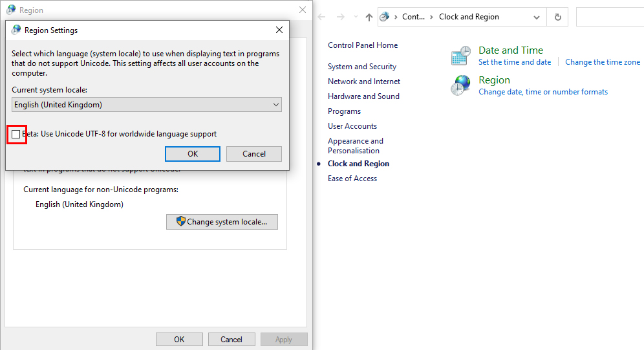This screenshot has height=350, width=644.
Task: Click the Region globe icon
Action: (461, 85)
